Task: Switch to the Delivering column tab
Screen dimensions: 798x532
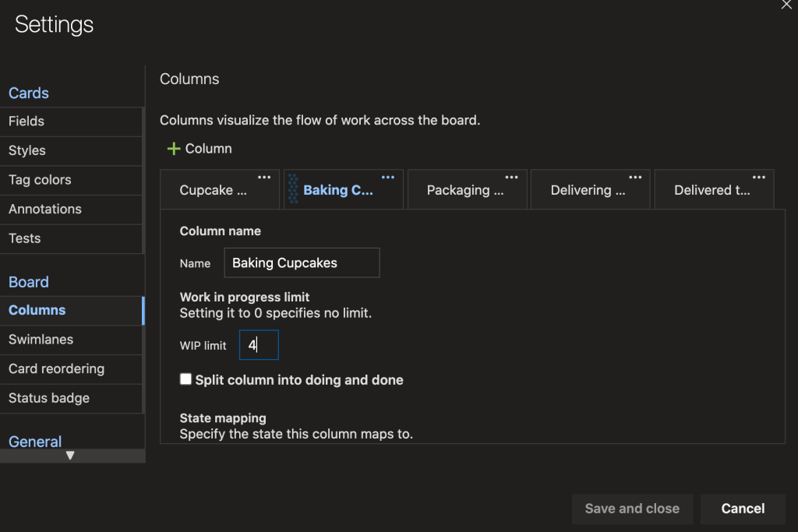Action: pyautogui.click(x=587, y=191)
